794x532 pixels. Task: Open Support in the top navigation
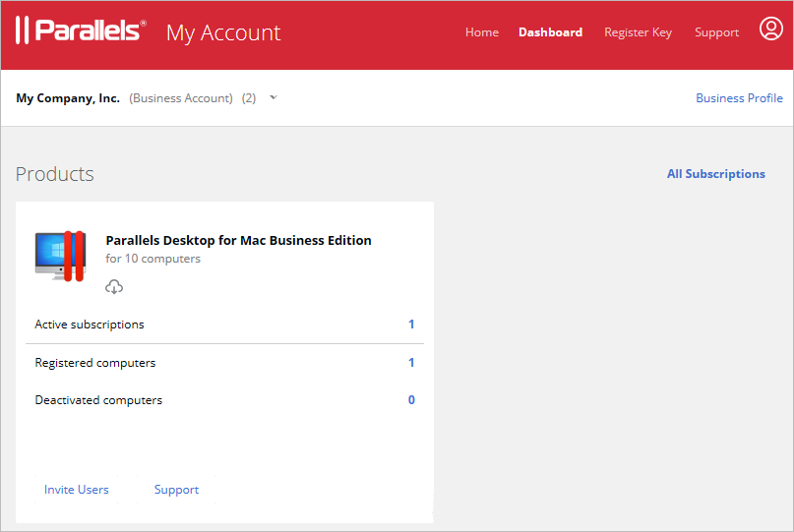pyautogui.click(x=716, y=32)
